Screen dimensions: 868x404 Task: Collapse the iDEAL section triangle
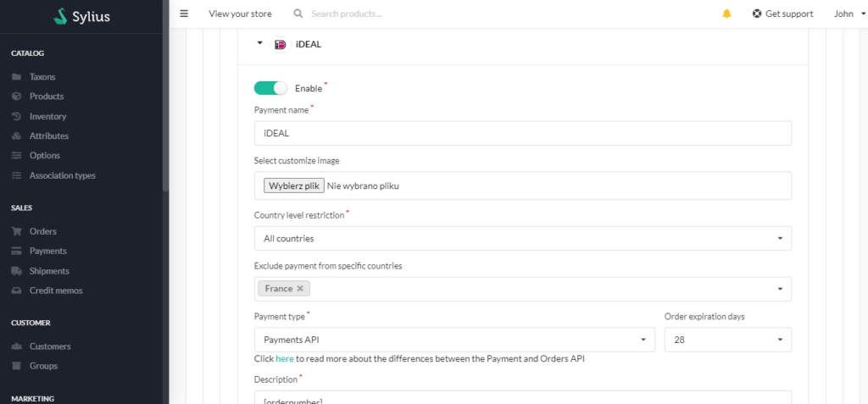click(259, 43)
